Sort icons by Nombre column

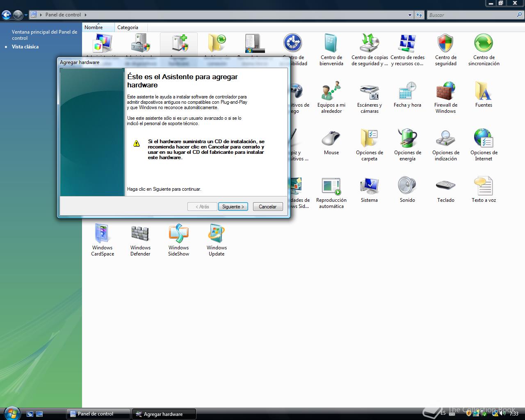coord(98,27)
